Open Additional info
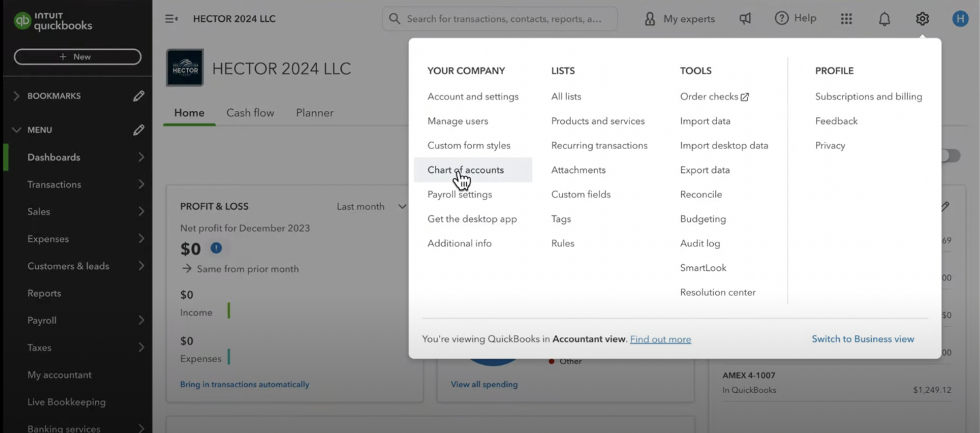The image size is (980, 433). tap(459, 244)
